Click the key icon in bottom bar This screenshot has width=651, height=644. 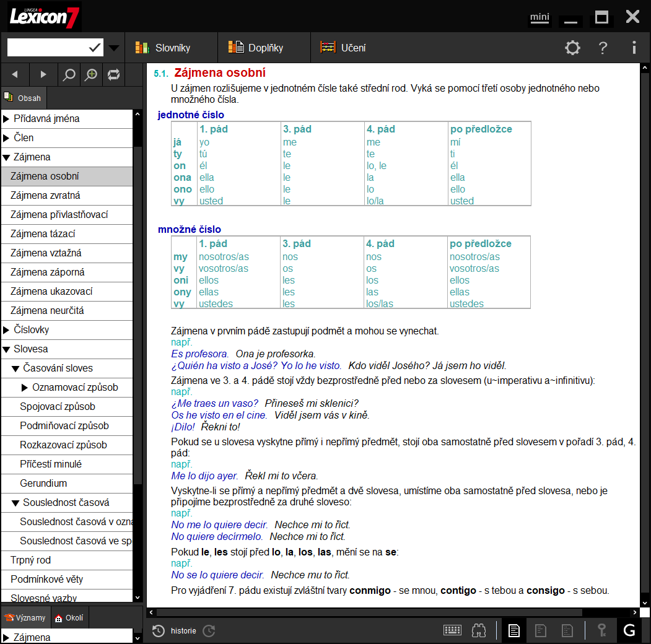(601, 631)
